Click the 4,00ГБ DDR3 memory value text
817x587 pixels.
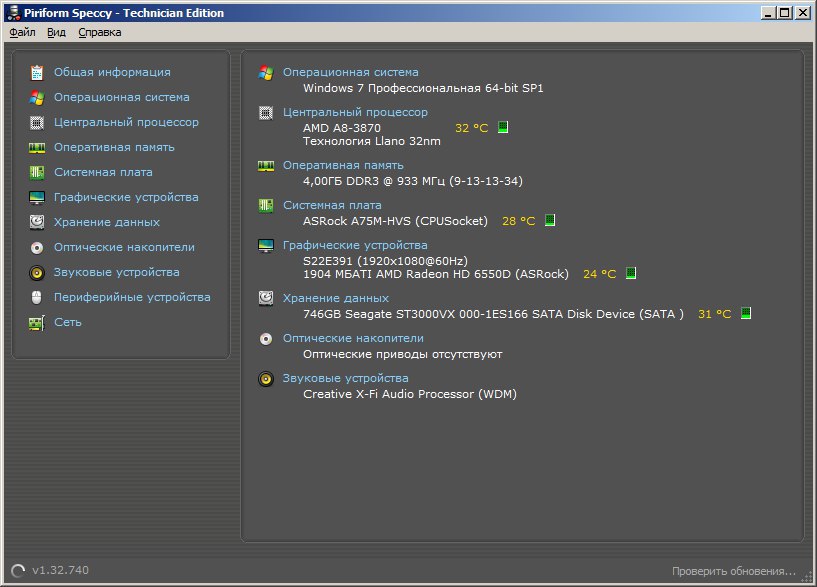pos(413,181)
